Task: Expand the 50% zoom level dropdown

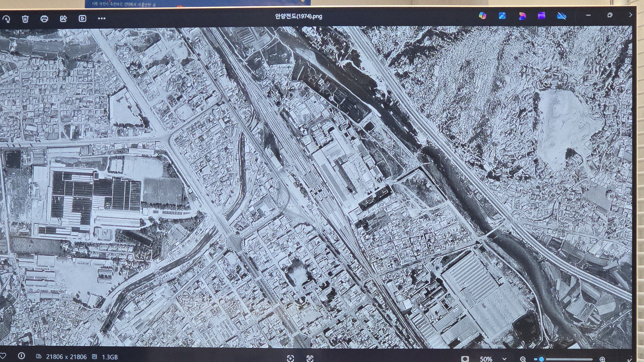Action: click(504, 359)
